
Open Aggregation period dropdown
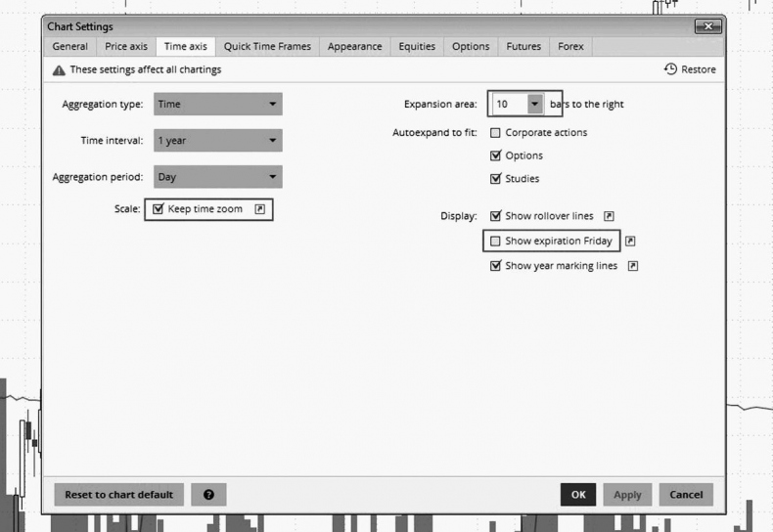pos(218,177)
